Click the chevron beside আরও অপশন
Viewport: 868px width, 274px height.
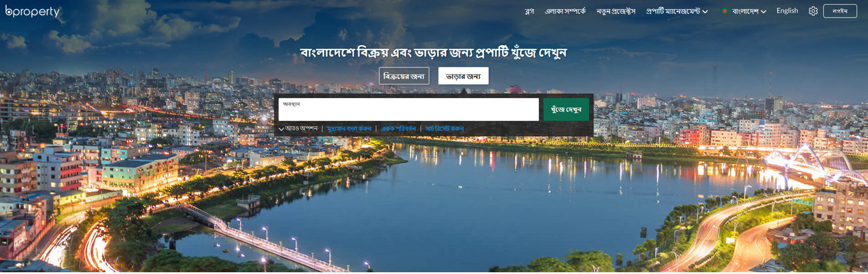pyautogui.click(x=281, y=129)
